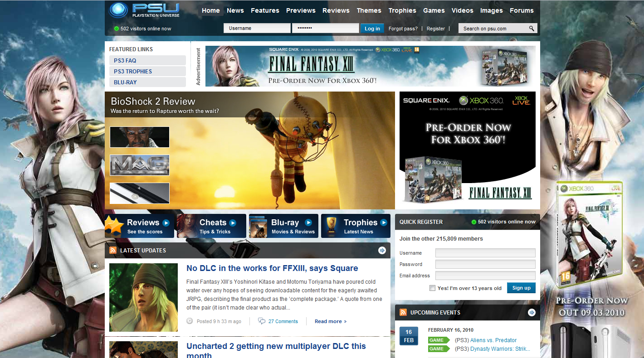Click the search magnifier icon
Screen dimensions: 644x358
point(532,29)
